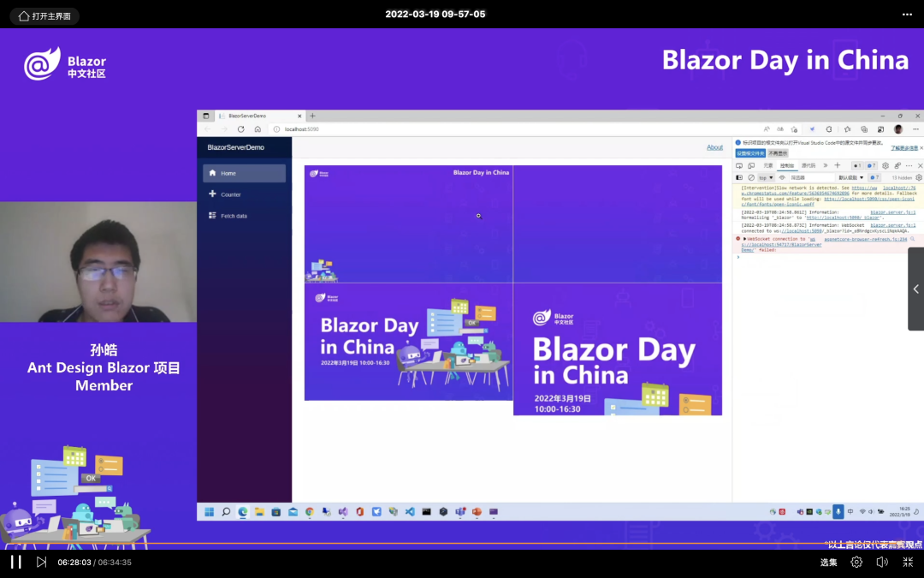Open a new browser tab

pos(313,116)
